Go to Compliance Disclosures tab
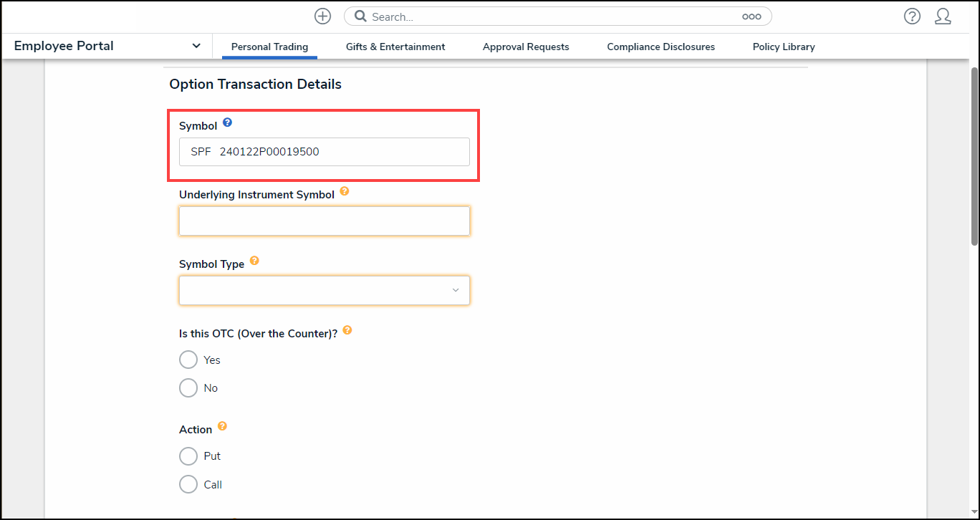 tap(660, 47)
